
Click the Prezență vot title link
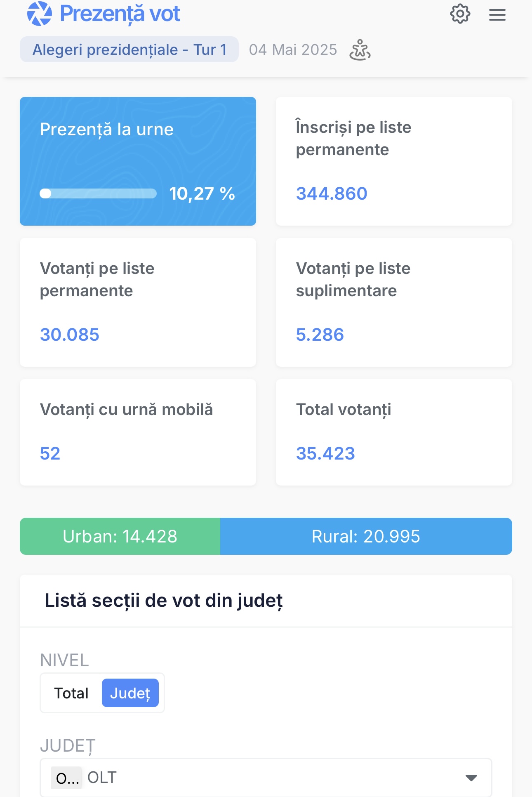(120, 14)
